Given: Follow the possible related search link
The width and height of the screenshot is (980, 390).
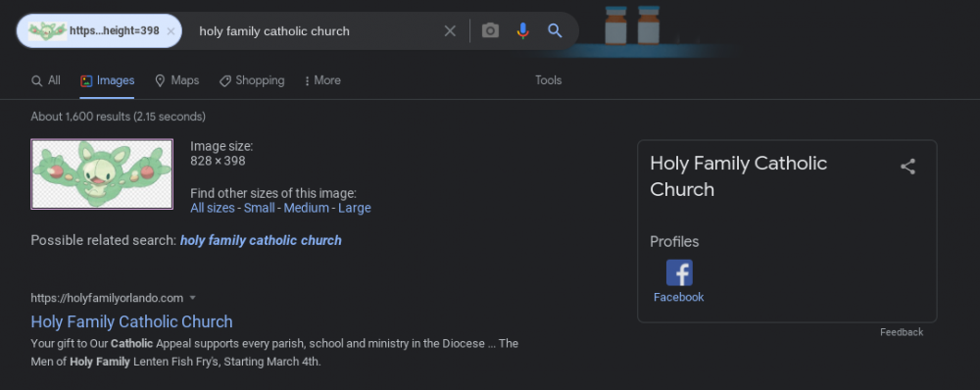Looking at the screenshot, I should click(261, 241).
